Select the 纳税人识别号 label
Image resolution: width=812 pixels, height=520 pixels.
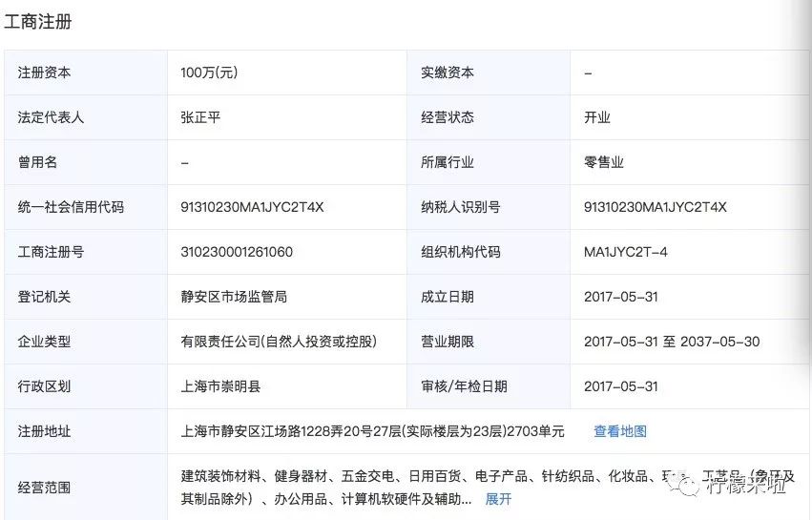461,207
